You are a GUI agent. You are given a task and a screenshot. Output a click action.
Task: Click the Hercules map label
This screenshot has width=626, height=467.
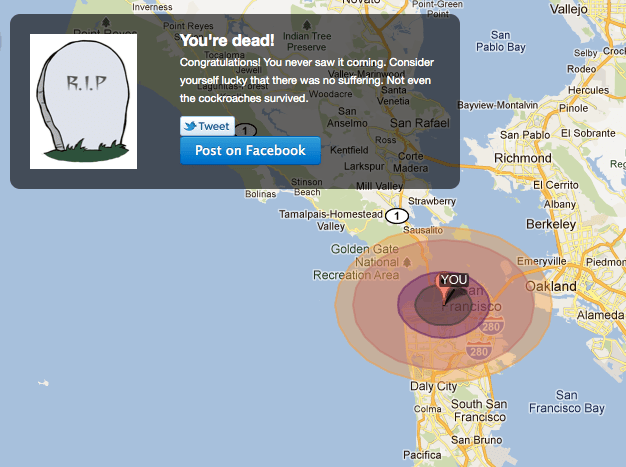coord(588,90)
